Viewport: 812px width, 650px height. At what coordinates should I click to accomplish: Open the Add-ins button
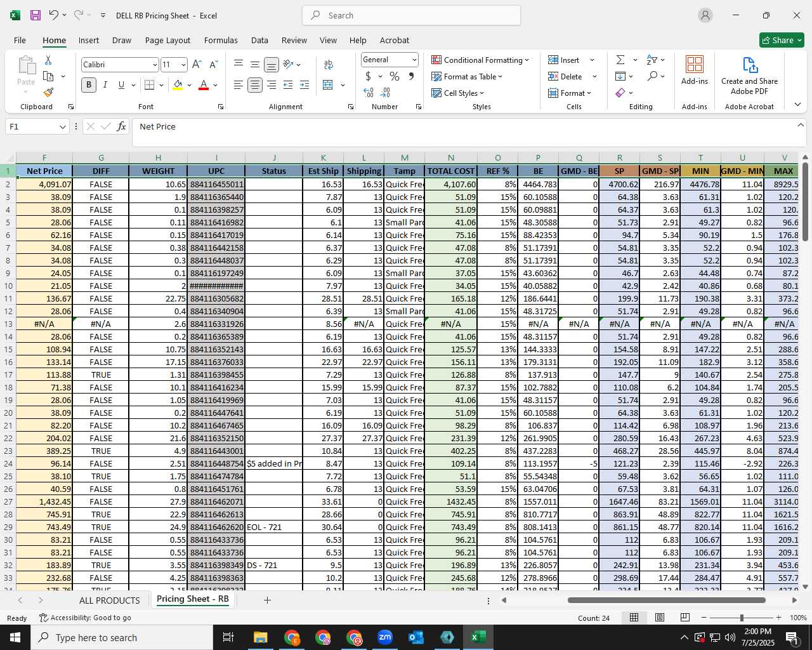pyautogui.click(x=695, y=70)
